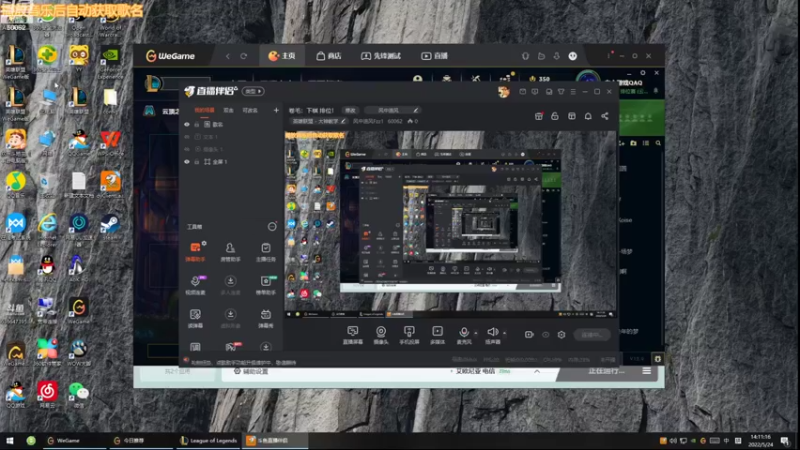Toggle visibility of 全屏 1 source
The width and height of the screenshot is (800, 450).
coord(187,162)
